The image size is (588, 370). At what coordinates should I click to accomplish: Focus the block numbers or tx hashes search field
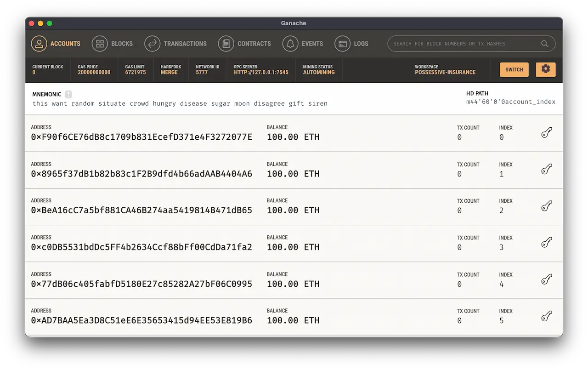click(471, 44)
